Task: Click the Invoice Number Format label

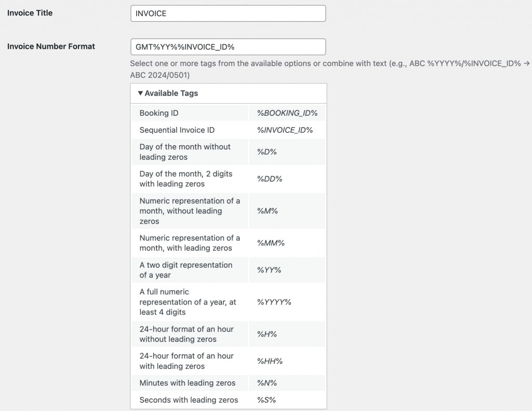Action: [x=51, y=46]
